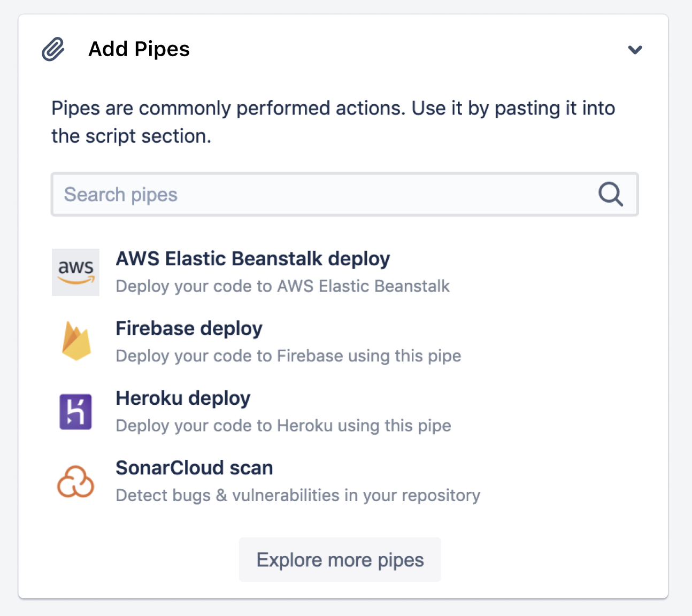Click the pipes description paragraph text
Image resolution: width=692 pixels, height=616 pixels.
click(333, 122)
